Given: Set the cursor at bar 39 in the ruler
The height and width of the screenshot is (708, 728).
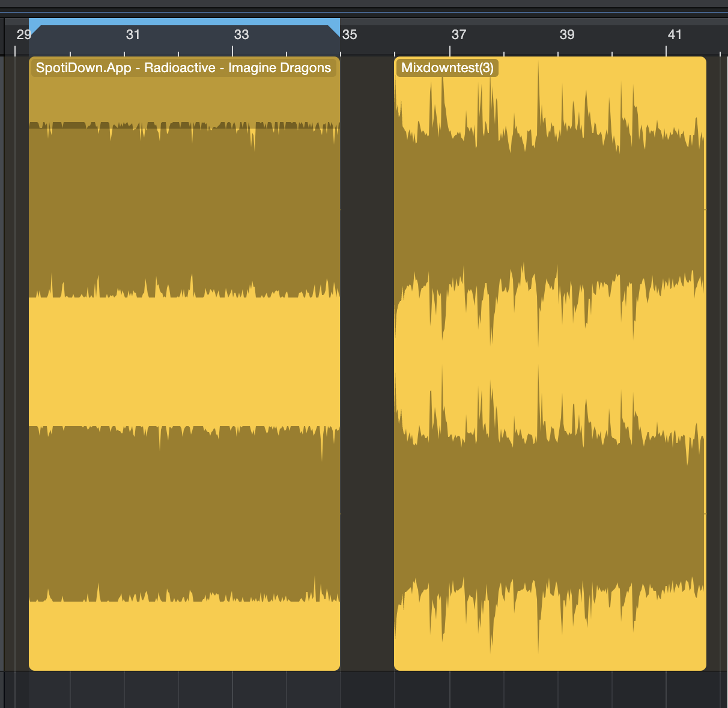Looking at the screenshot, I should [x=566, y=35].
